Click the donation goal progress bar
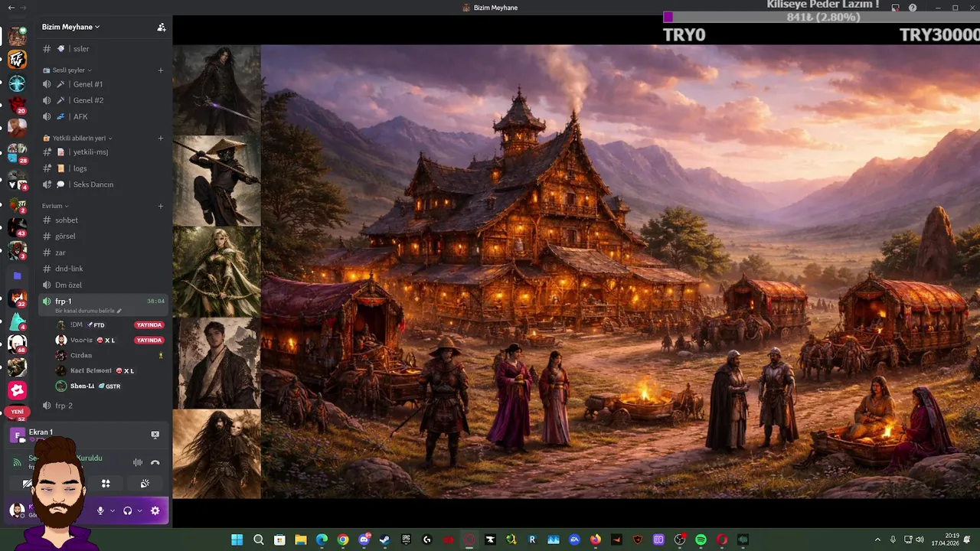Screen dimensions: 980x551 821,17
